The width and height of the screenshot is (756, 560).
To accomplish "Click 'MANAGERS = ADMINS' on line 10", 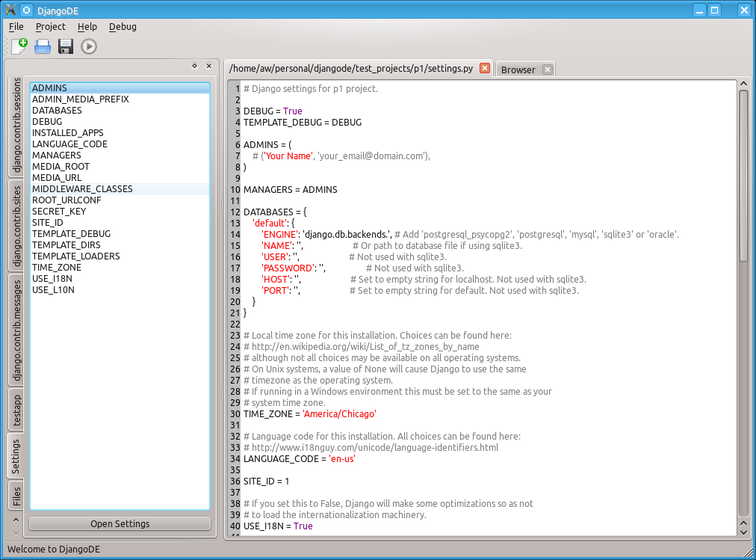I will pyautogui.click(x=291, y=190).
